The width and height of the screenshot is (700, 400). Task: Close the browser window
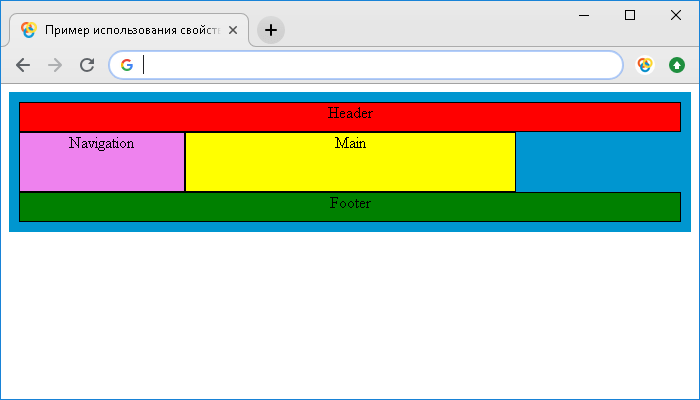pyautogui.click(x=675, y=15)
